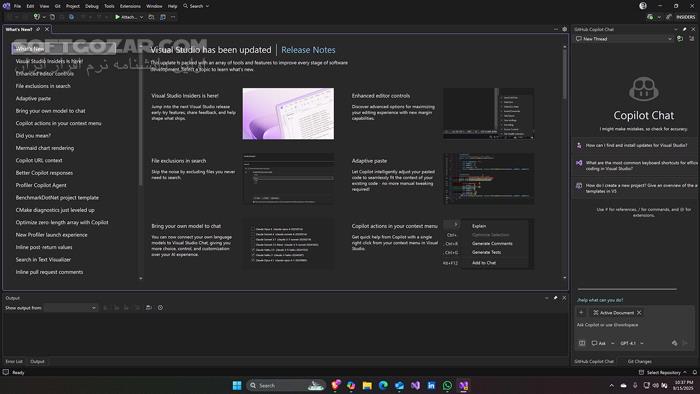The height and width of the screenshot is (394, 700).
Task: Select CMake diagnostics just leveled up topic
Action: (55, 210)
